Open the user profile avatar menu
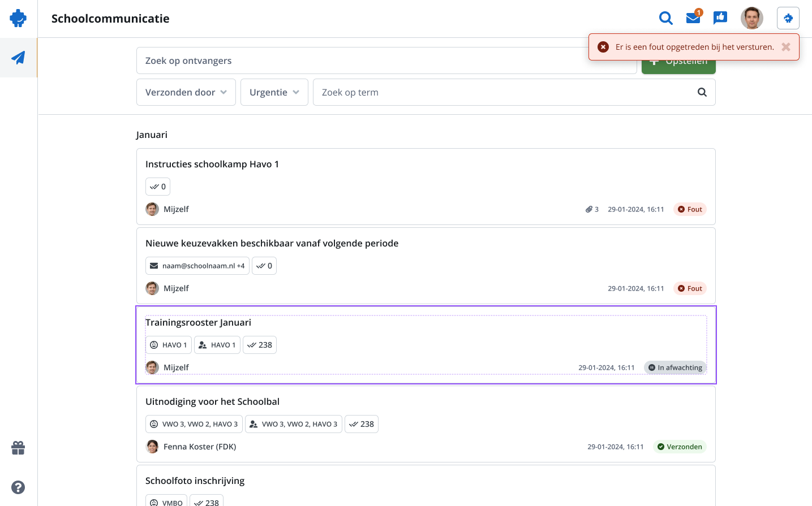 click(752, 18)
